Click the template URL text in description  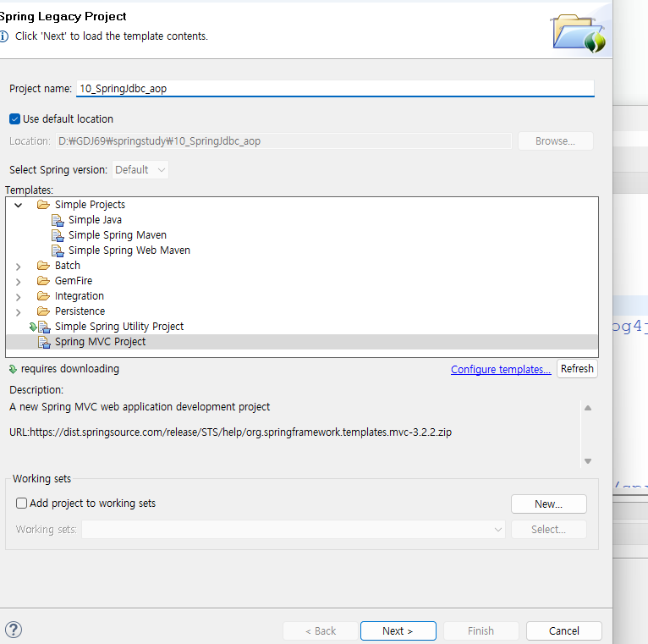231,432
